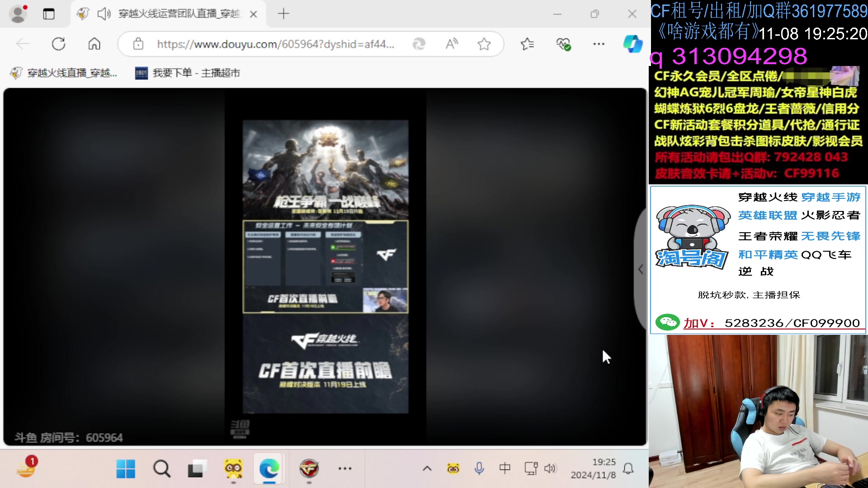Switch to Microsoft Edge on taskbar
Viewport: 868px width, 488px height.
click(x=269, y=469)
